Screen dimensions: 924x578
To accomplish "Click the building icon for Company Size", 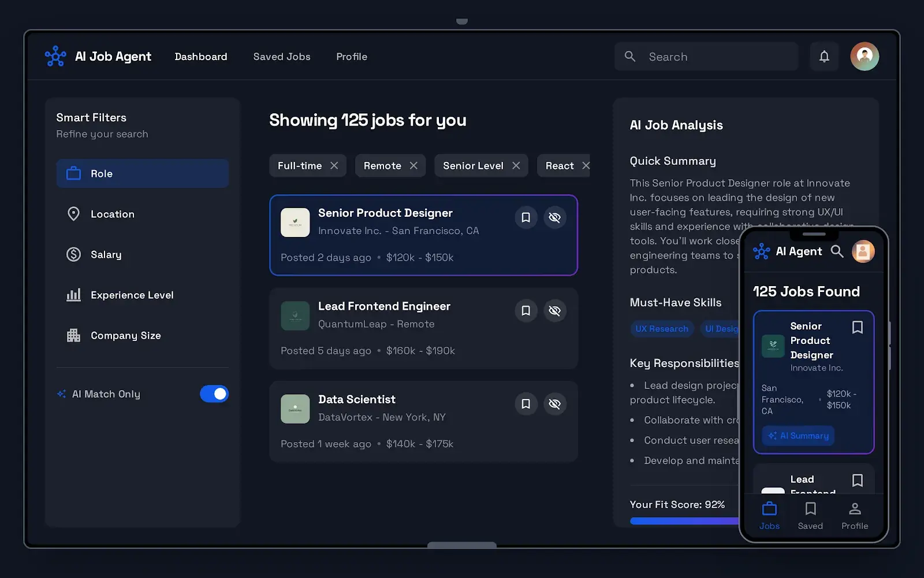I will point(73,335).
